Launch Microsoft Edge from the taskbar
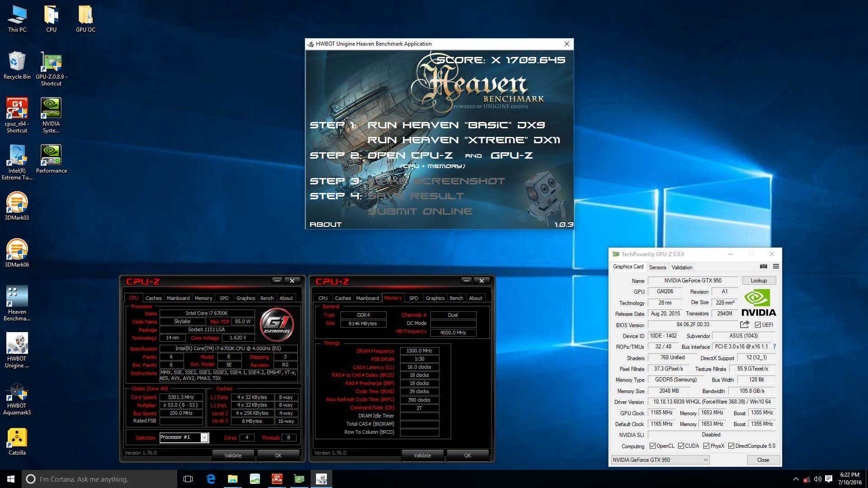 click(210, 479)
